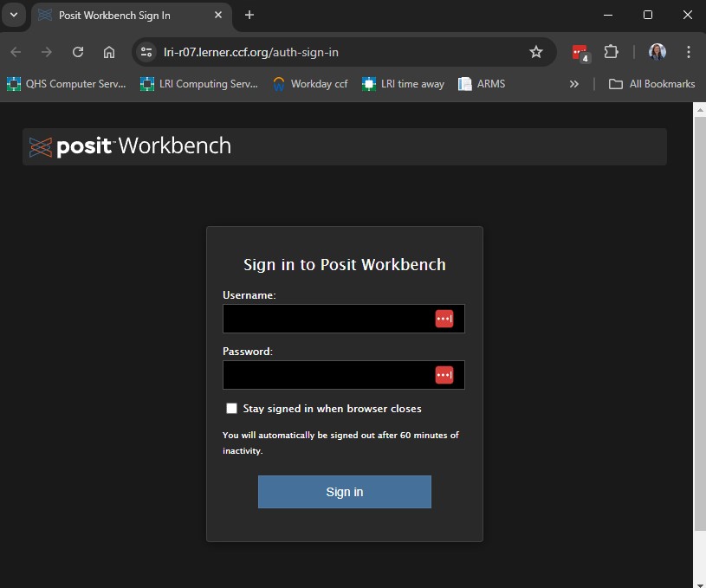Minimize the Chrome window
Screen dimensions: 706x588
pyautogui.click(x=608, y=15)
